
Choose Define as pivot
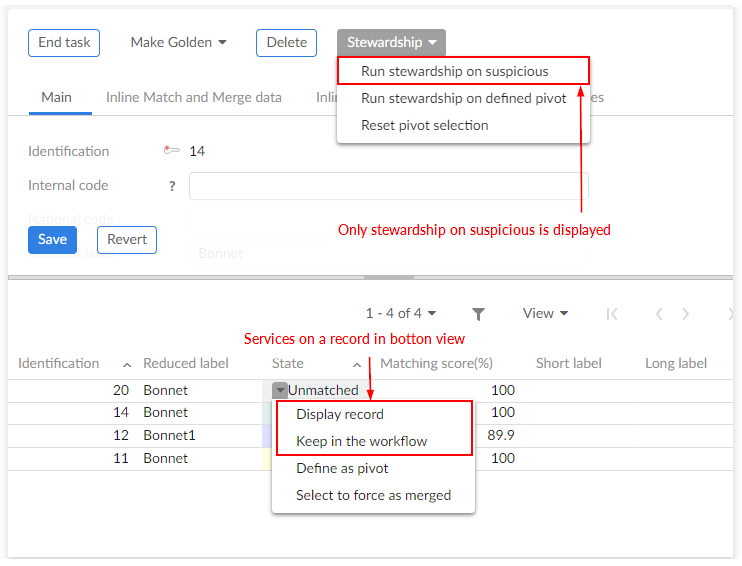click(342, 468)
